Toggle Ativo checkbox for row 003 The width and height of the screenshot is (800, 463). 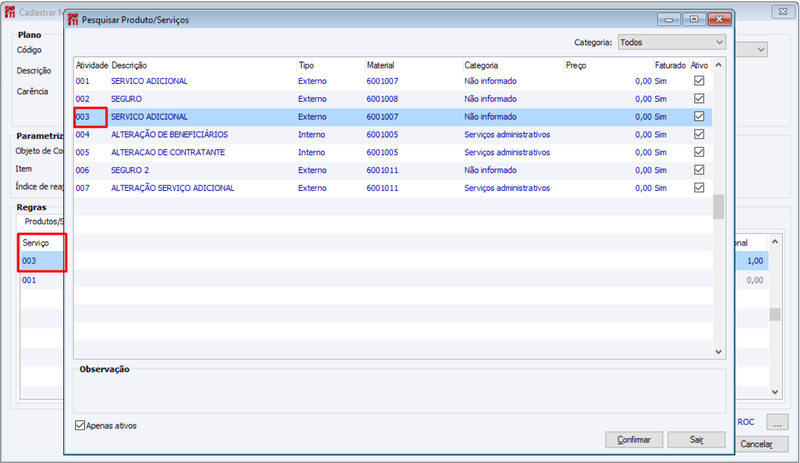click(x=699, y=116)
